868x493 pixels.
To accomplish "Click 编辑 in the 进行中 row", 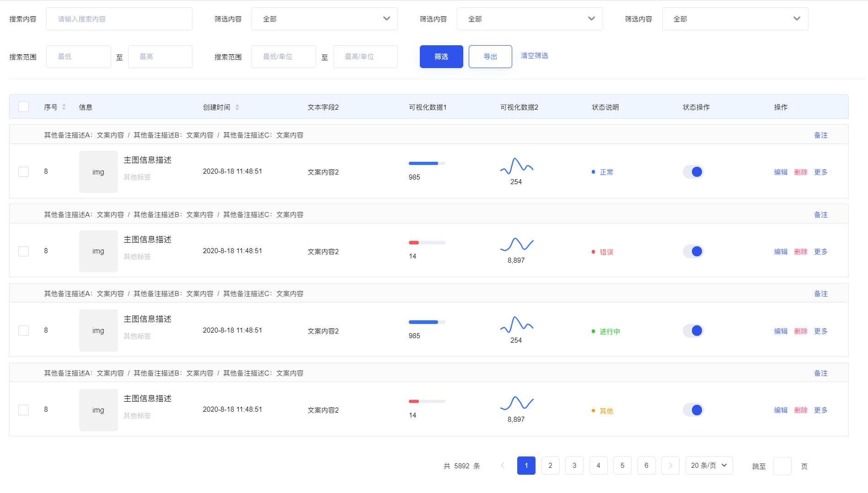I will click(x=781, y=331).
